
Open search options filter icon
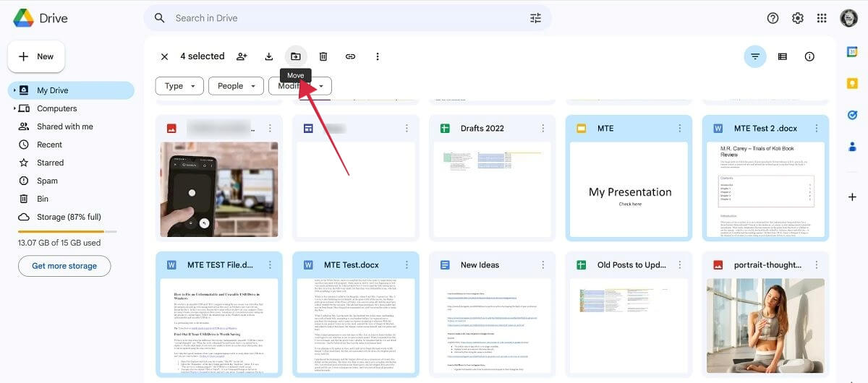pyautogui.click(x=535, y=18)
